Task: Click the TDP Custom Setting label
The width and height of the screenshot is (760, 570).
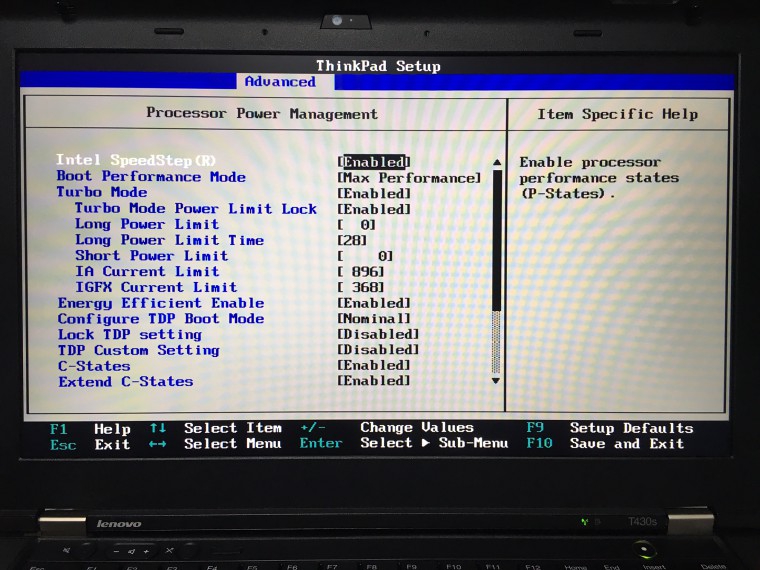Action: (139, 350)
